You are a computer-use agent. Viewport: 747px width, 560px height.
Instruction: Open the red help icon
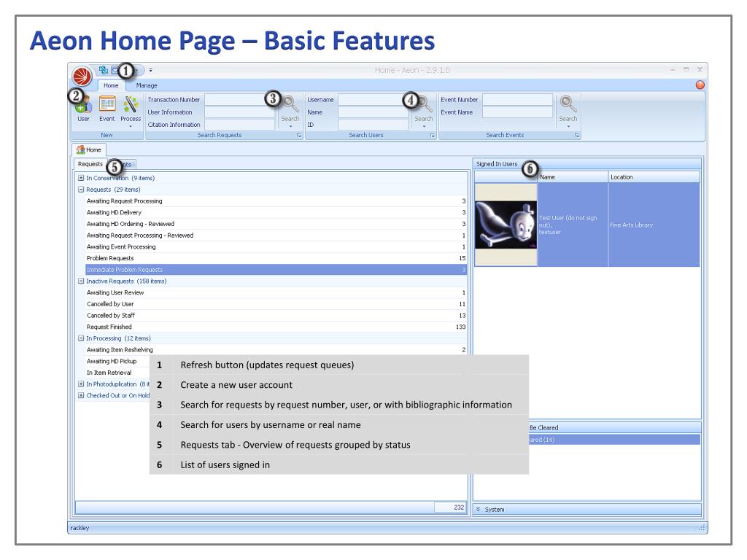(x=700, y=85)
